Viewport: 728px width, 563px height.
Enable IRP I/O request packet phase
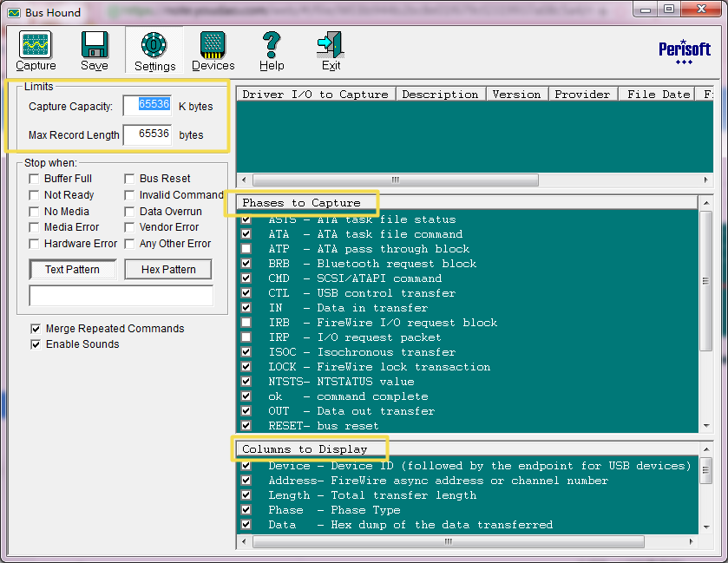246,337
